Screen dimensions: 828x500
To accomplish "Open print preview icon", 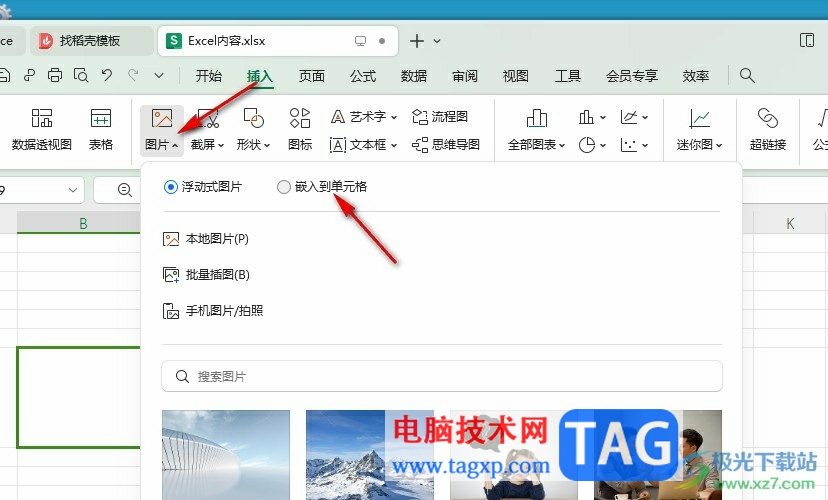I will tap(81, 76).
